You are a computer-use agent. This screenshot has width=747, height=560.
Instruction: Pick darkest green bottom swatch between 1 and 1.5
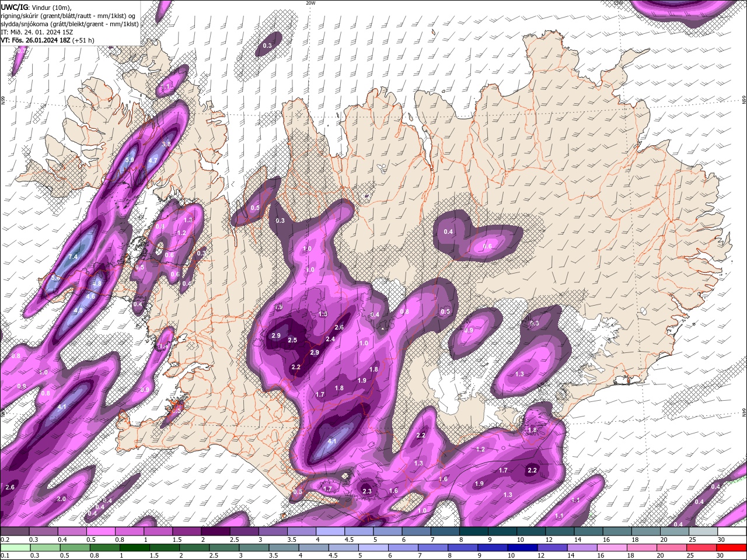coord(134,548)
